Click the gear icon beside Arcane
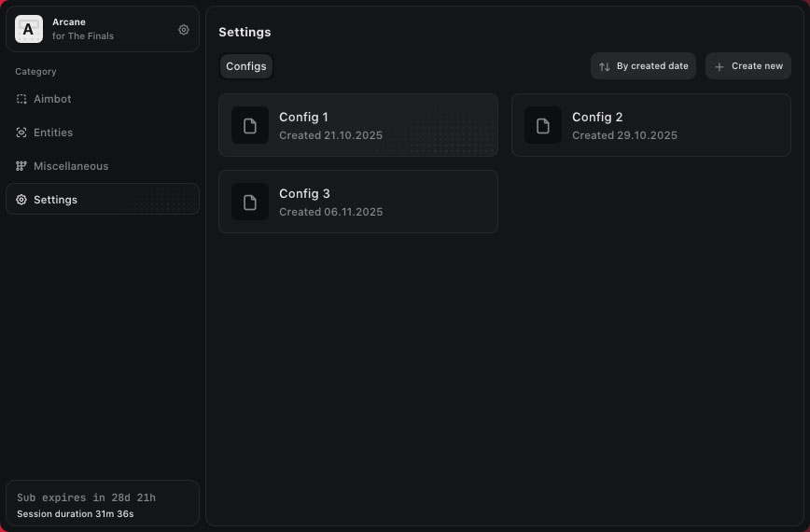 coord(184,30)
